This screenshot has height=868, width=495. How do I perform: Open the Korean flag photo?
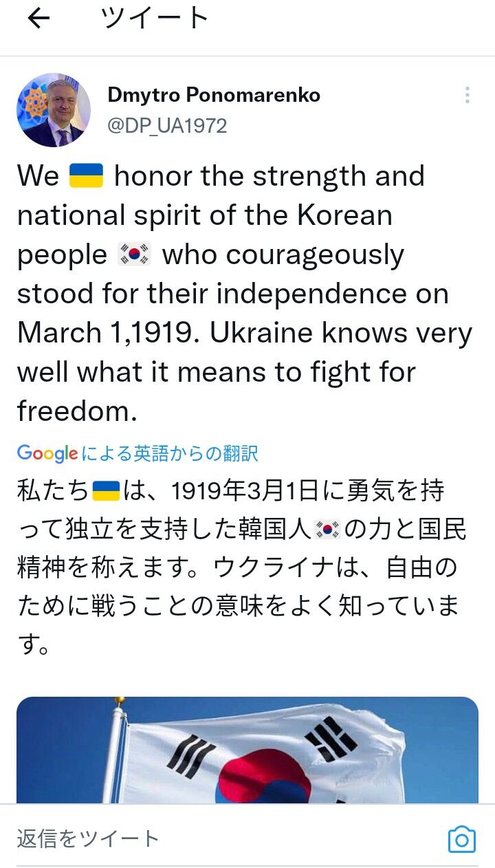point(247,750)
